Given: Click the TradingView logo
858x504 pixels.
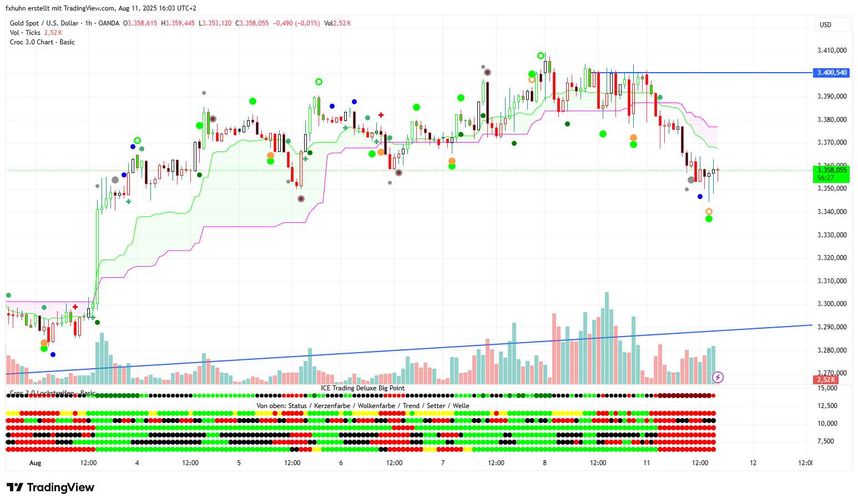Looking at the screenshot, I should (51, 487).
